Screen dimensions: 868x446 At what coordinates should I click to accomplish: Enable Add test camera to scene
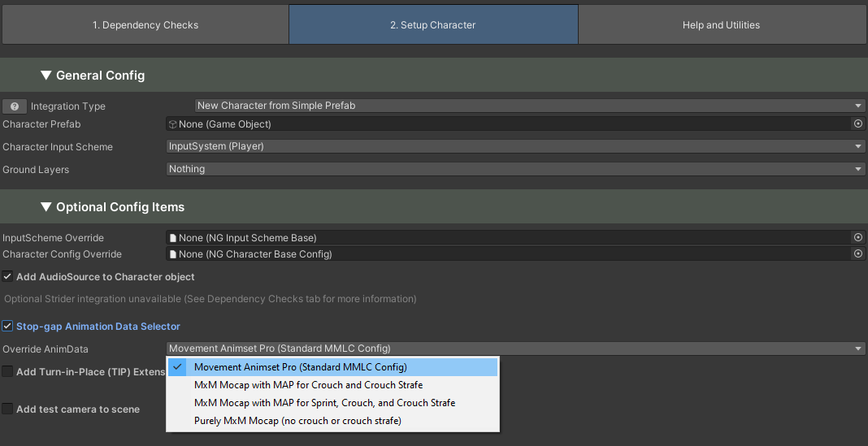pos(7,409)
